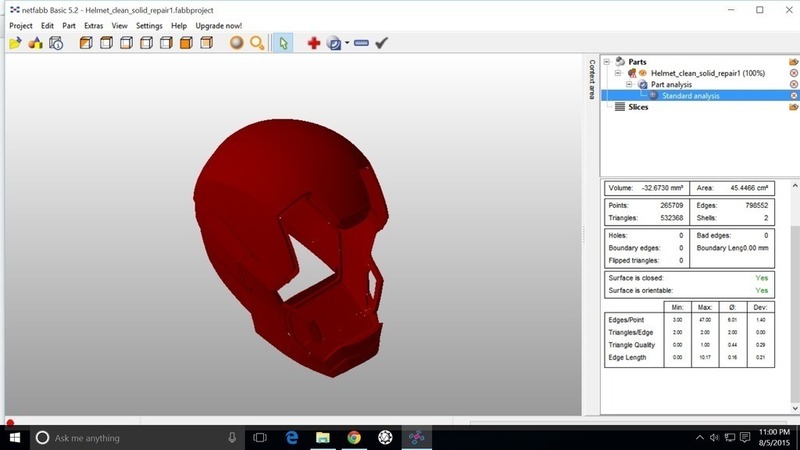Image resolution: width=800 pixels, height=450 pixels.
Task: Select the Part analysis tree item
Action: 671,84
